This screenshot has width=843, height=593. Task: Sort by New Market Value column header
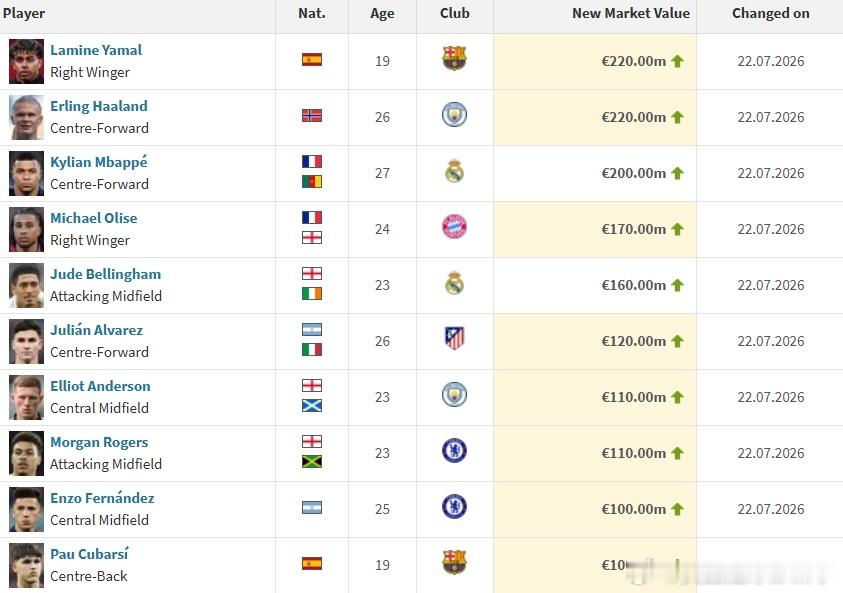click(x=631, y=13)
